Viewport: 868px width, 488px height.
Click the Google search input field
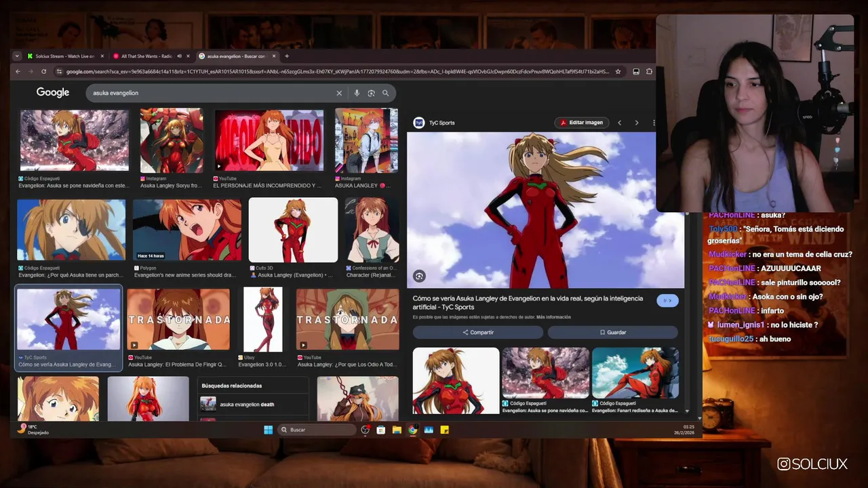pos(212,93)
